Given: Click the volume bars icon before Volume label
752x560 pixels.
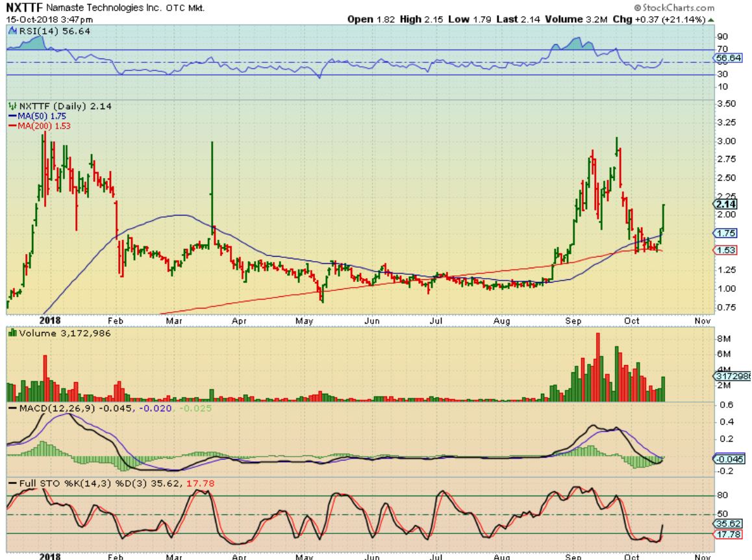Looking at the screenshot, I should point(12,333).
